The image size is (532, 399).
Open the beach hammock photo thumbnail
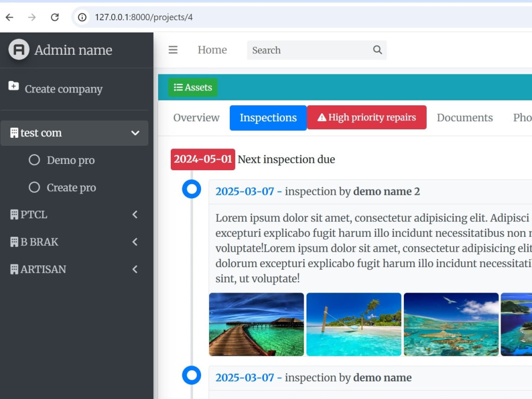354,325
